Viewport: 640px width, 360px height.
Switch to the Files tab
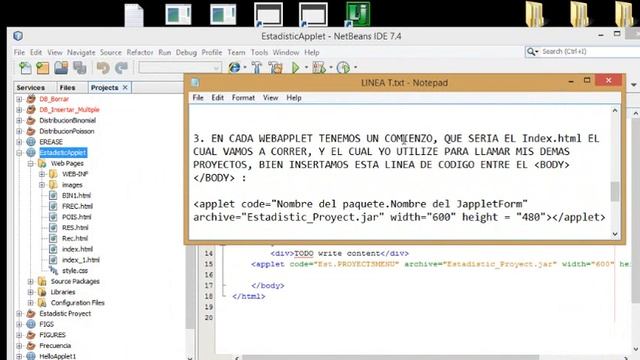[x=67, y=87]
